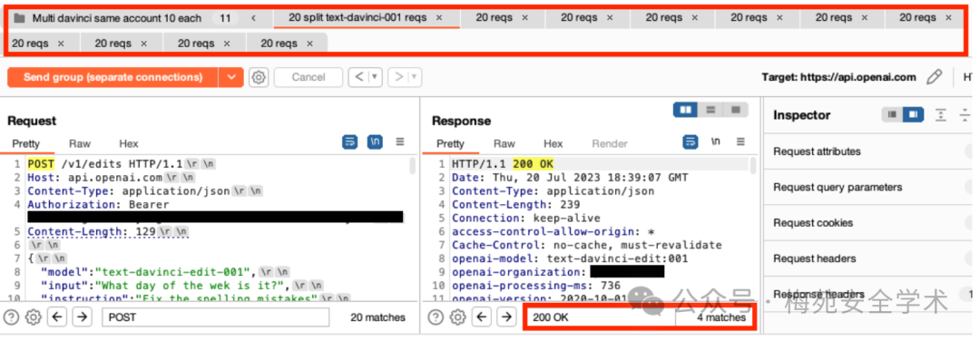Open Response search settings gear

point(457,317)
